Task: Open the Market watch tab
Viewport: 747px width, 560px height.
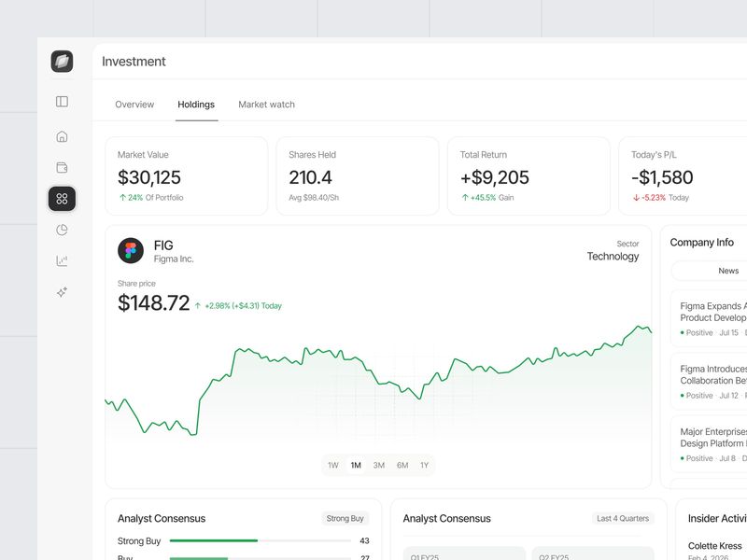Action: pyautogui.click(x=266, y=105)
